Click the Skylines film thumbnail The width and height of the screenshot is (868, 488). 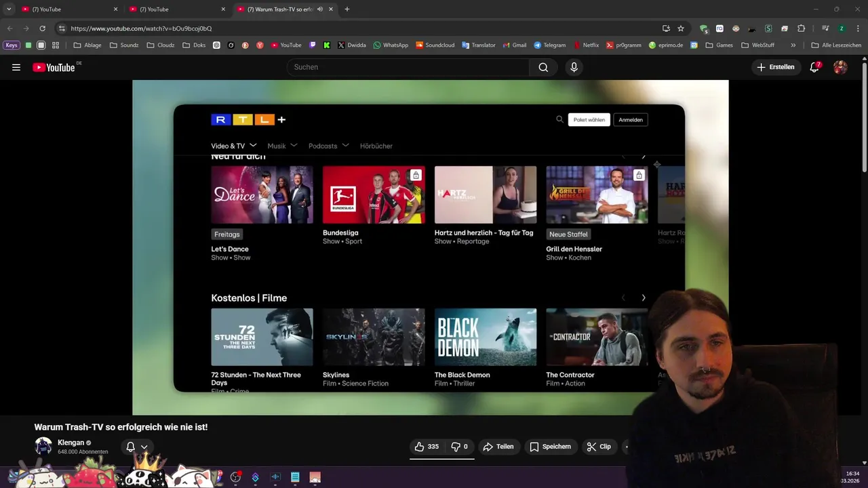pyautogui.click(x=374, y=337)
